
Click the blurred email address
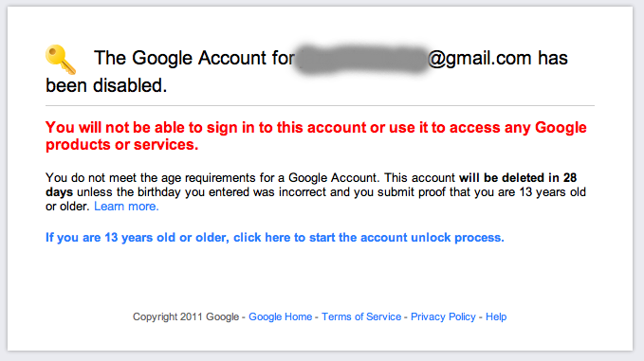point(362,60)
